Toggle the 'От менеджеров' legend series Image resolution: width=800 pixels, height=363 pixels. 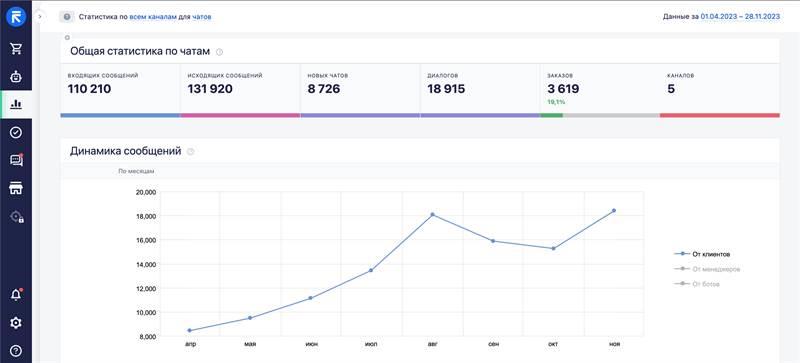click(x=707, y=269)
